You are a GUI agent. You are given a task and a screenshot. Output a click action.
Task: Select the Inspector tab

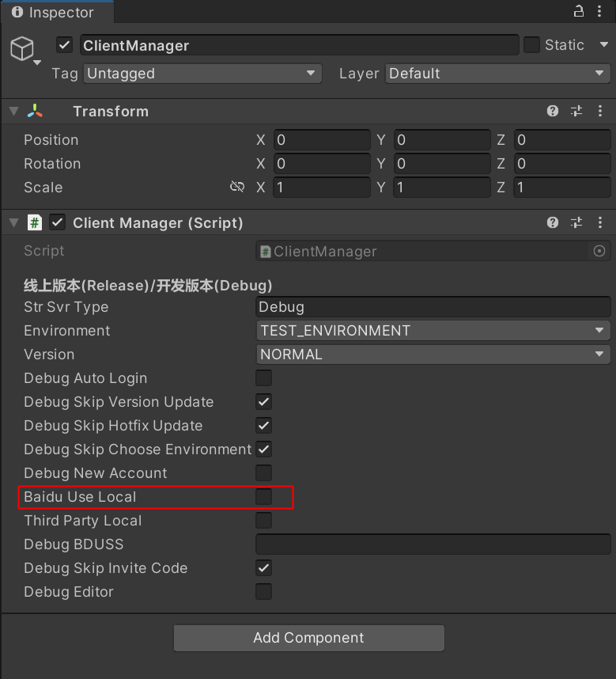[57, 13]
